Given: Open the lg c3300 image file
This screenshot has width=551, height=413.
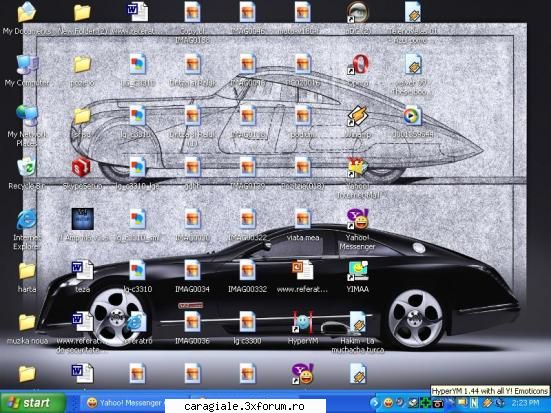Looking at the screenshot, I should [x=247, y=322].
